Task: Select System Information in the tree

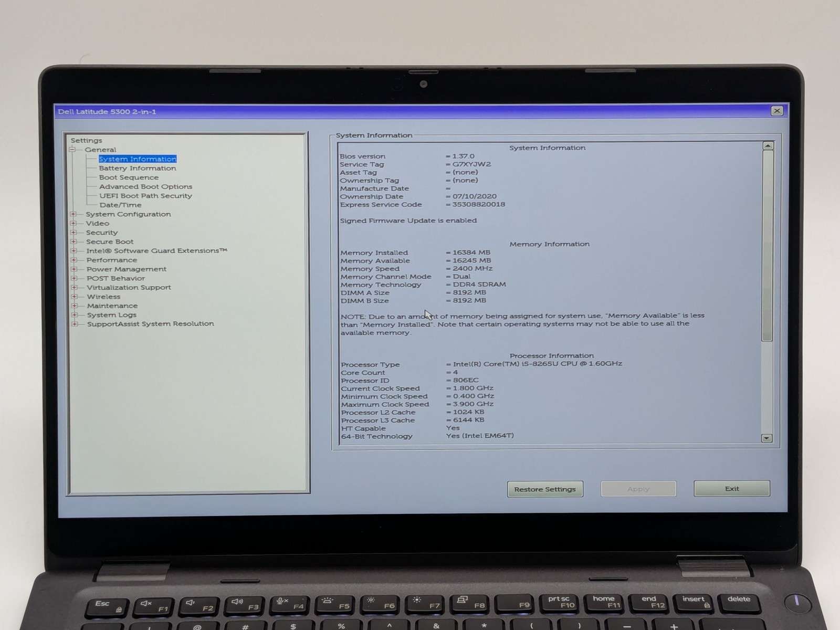Action: (138, 159)
